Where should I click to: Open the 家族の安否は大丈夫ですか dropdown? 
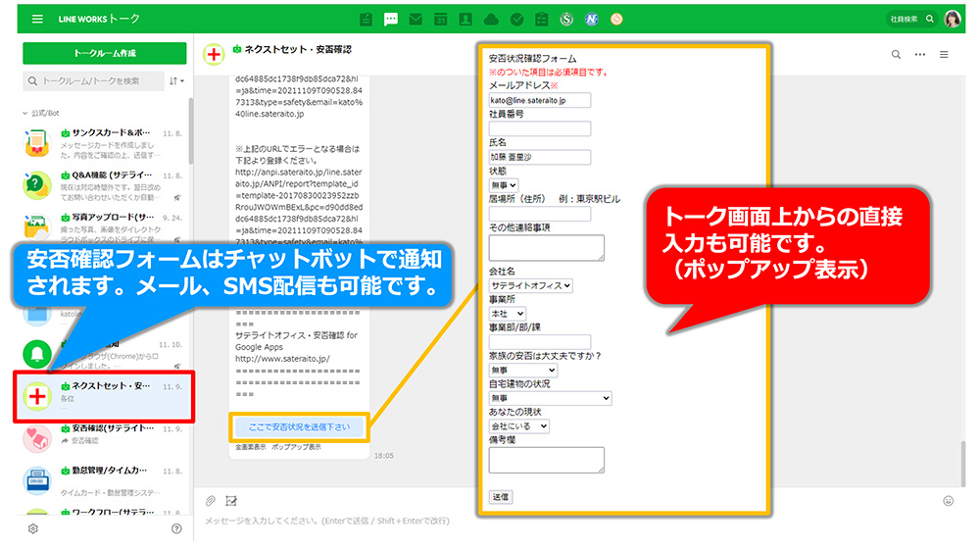(x=522, y=371)
